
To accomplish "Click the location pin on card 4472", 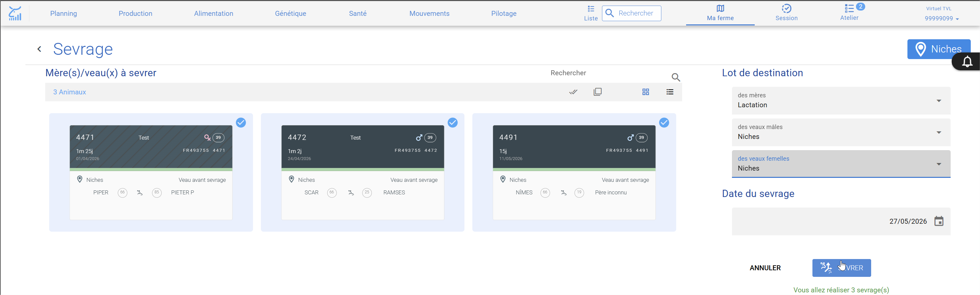I will pyautogui.click(x=291, y=179).
